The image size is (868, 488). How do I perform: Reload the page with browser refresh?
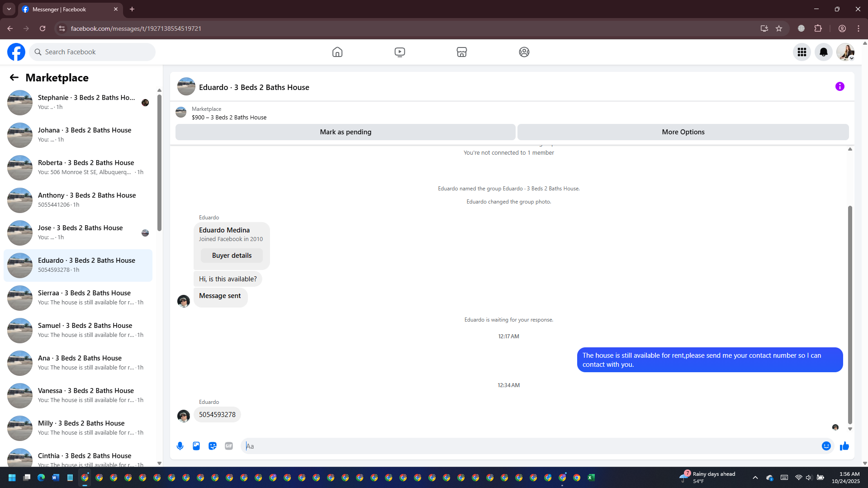pyautogui.click(x=43, y=28)
